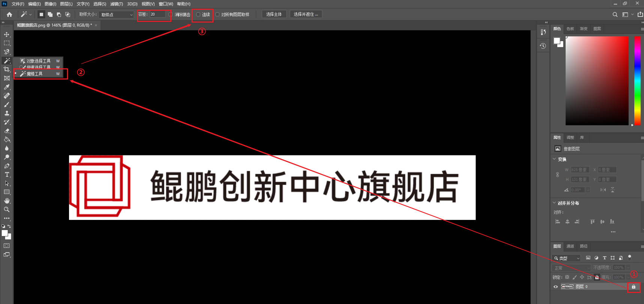Select the Path Selection tool
This screenshot has height=304, width=644.
pos(7,183)
